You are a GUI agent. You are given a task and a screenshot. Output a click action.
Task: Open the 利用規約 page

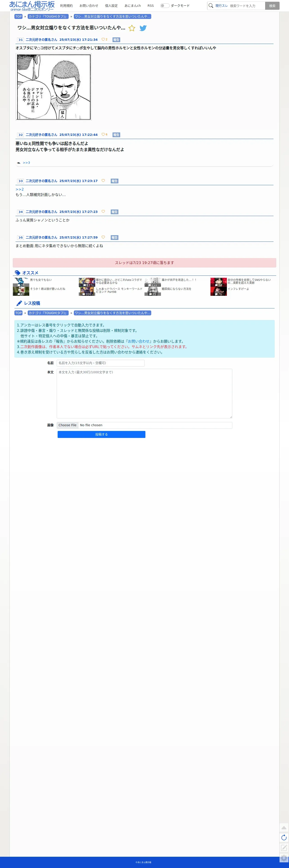tap(66, 6)
